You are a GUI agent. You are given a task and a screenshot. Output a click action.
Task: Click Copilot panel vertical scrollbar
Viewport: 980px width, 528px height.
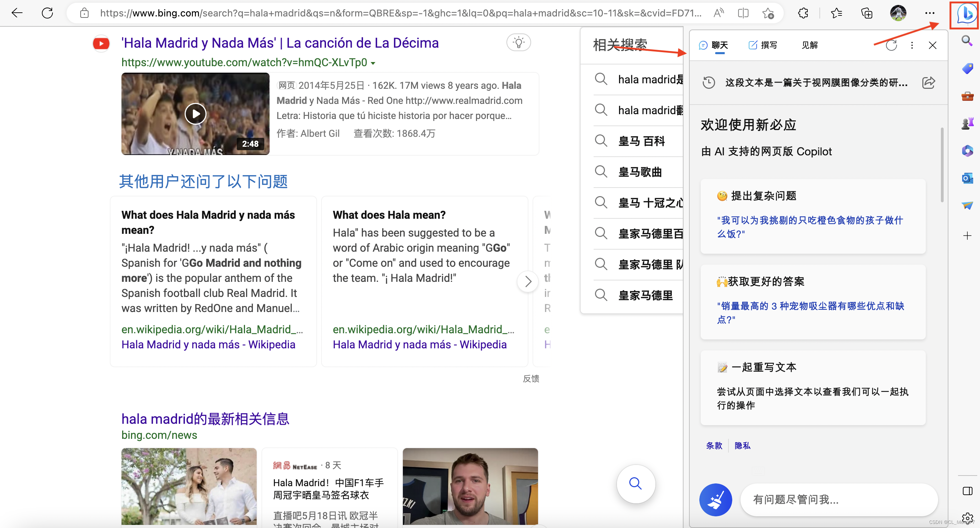pos(942,165)
